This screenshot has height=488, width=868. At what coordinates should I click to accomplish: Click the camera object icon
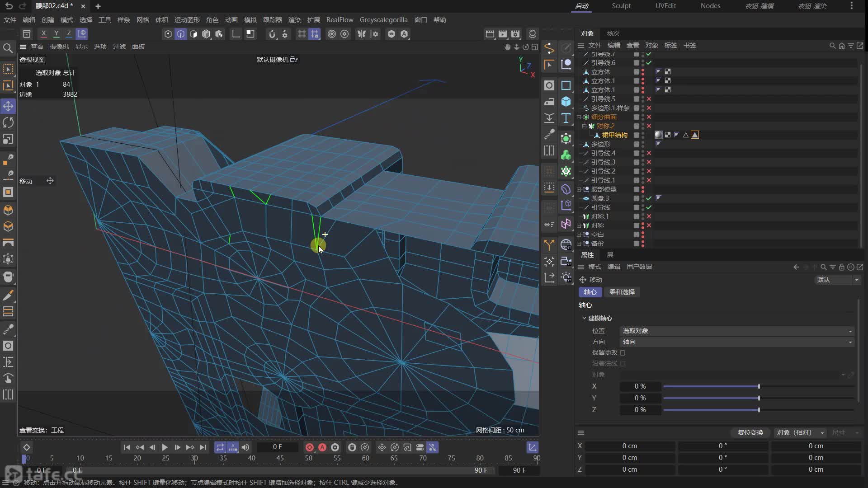pyautogui.click(x=566, y=261)
